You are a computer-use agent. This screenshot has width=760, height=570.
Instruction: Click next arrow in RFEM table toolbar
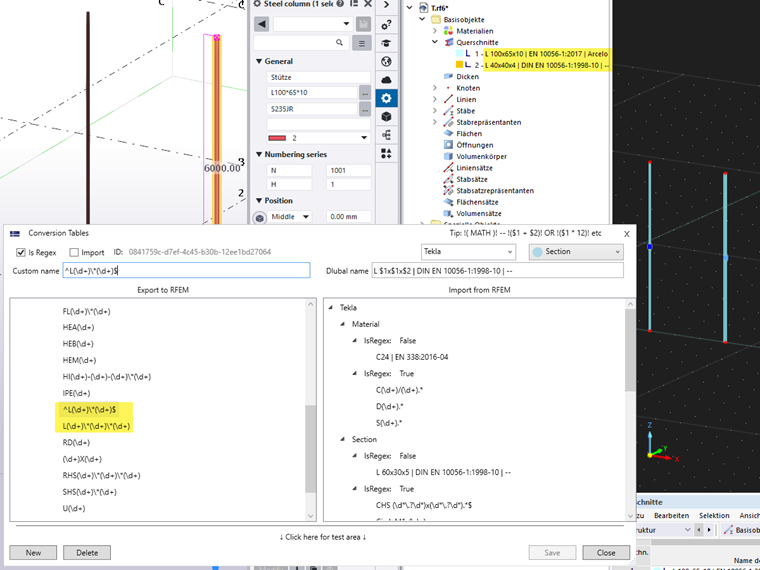[x=709, y=530]
